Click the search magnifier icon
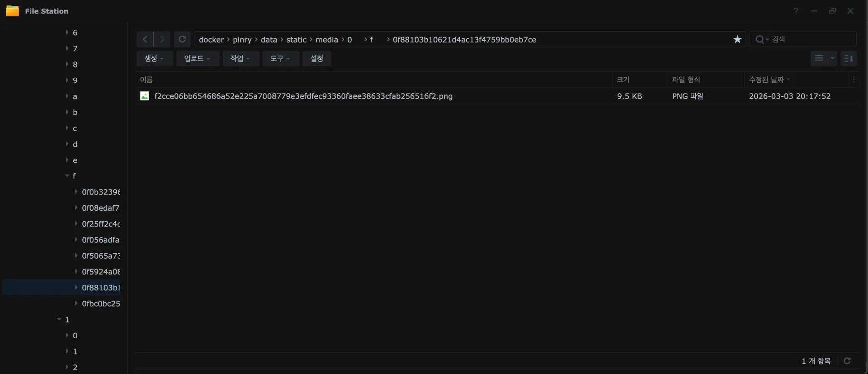This screenshot has height=374, width=868. pyautogui.click(x=760, y=39)
